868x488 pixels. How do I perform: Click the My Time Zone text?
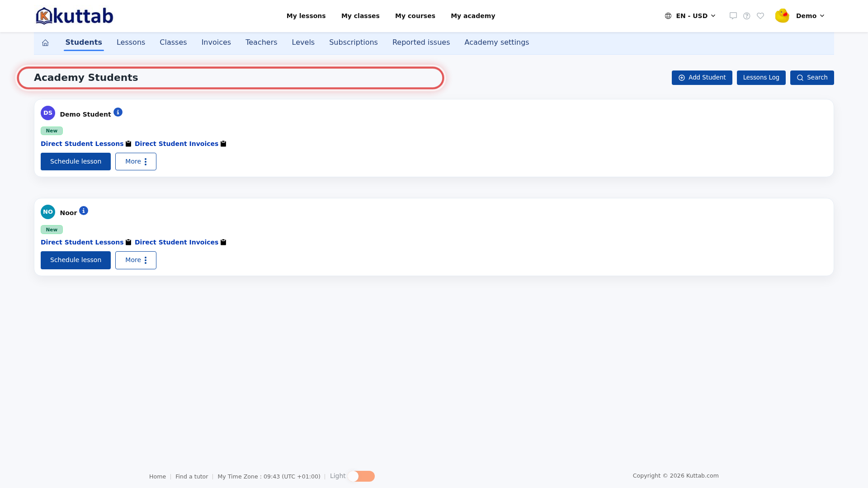coord(269,477)
